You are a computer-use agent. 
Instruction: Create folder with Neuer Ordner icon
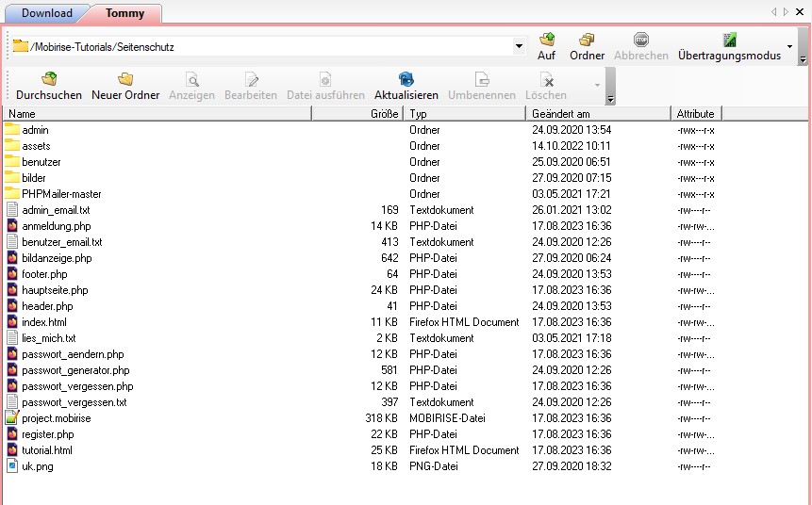pos(125,80)
